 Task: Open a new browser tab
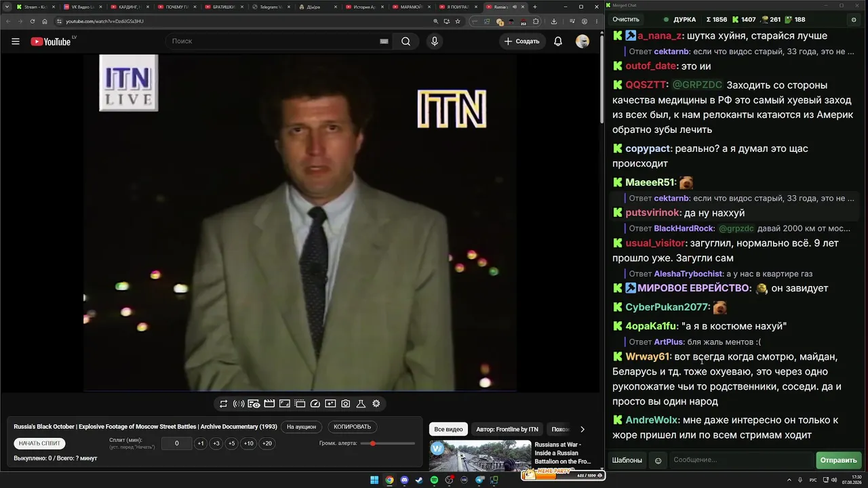[534, 7]
